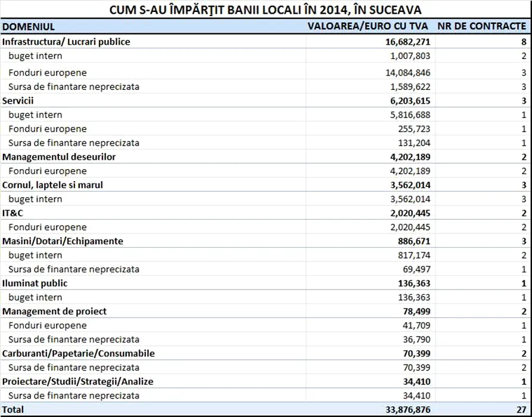
Task: Select the Cornul, laptele si marul label
Action: click(52, 185)
